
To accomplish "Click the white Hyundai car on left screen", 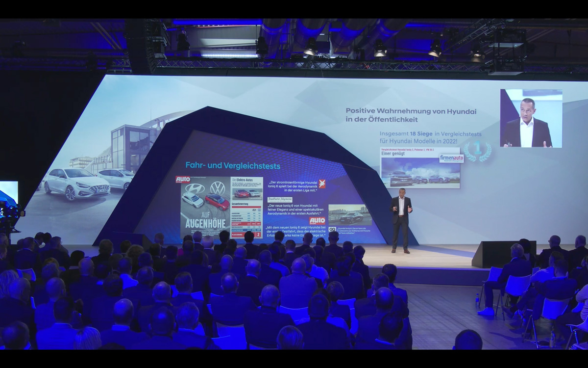I will click(76, 184).
